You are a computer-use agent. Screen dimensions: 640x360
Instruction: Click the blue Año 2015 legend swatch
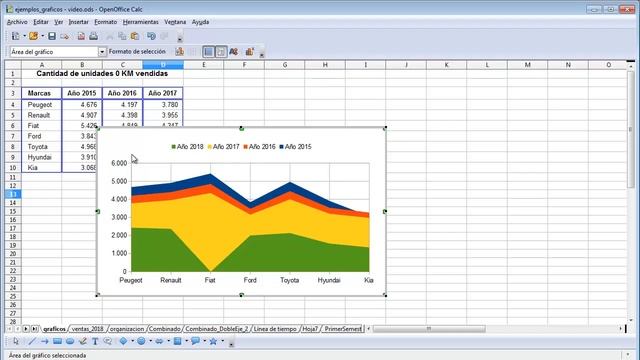click(x=282, y=147)
